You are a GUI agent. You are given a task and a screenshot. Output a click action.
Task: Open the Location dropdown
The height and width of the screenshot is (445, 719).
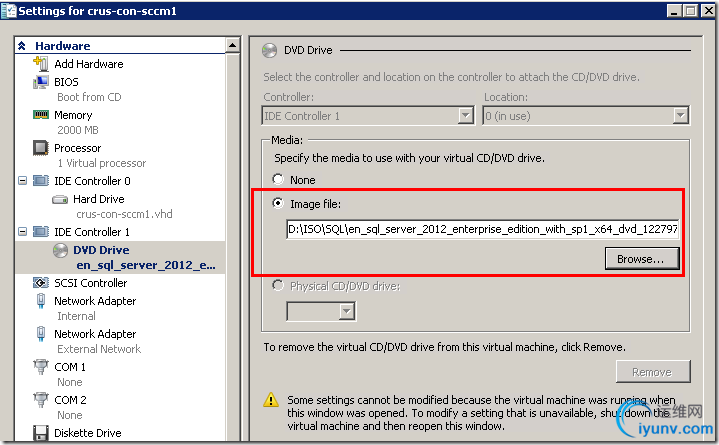680,116
